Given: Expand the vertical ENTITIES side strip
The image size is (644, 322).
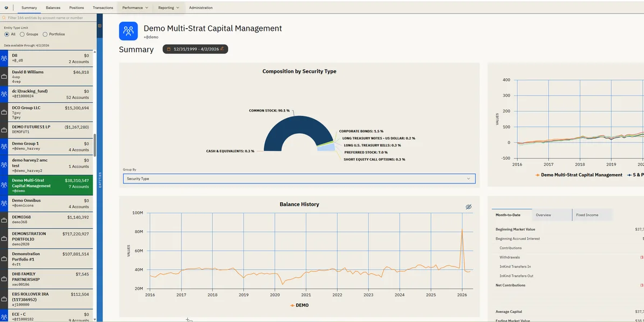Looking at the screenshot, I should (100, 180).
